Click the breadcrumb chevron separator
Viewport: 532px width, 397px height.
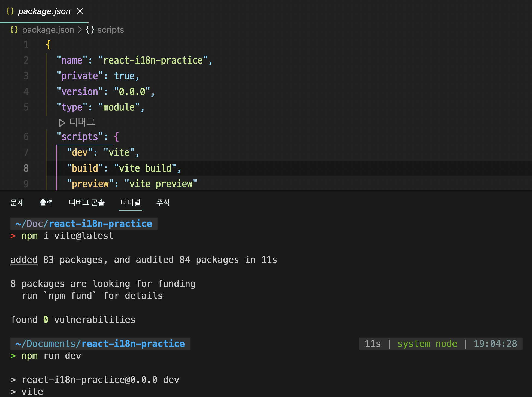[80, 30]
